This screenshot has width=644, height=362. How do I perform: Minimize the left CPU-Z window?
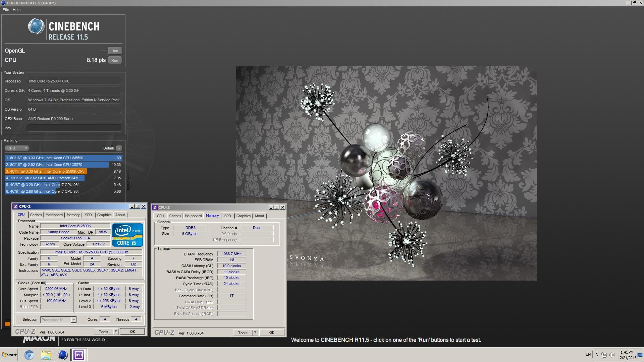pyautogui.click(x=132, y=206)
